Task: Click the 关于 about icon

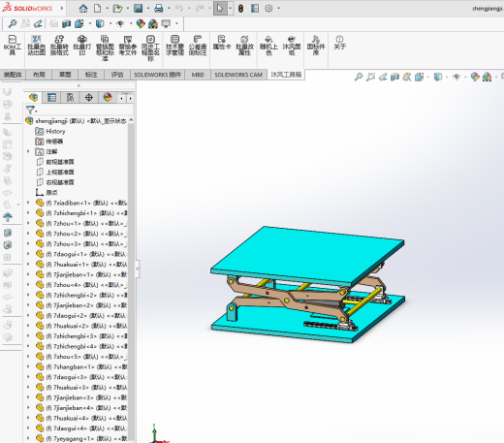Action: (x=339, y=42)
